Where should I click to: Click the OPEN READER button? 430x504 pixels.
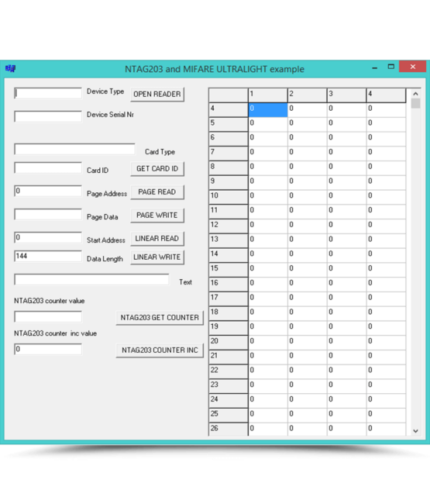pos(157,94)
